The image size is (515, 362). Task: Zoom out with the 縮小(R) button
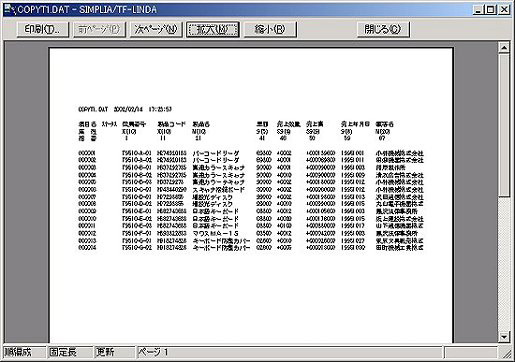point(270,29)
